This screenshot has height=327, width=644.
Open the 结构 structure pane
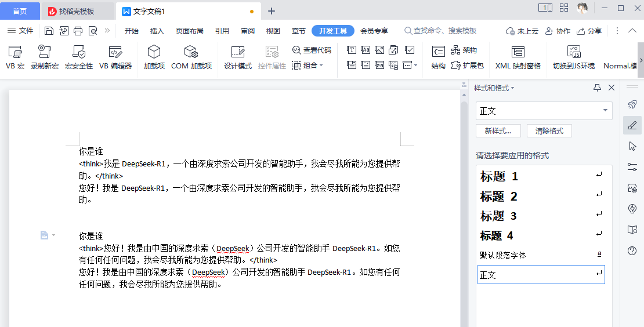click(x=438, y=57)
